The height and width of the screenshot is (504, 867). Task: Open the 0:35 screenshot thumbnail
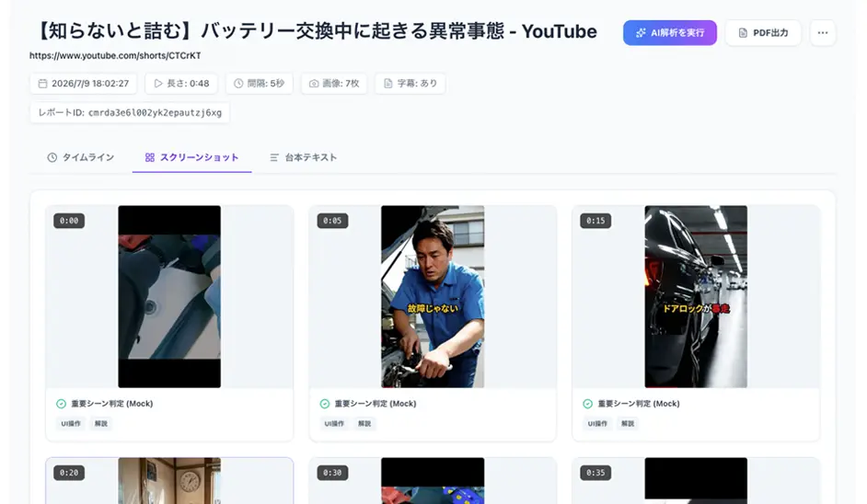point(696,480)
